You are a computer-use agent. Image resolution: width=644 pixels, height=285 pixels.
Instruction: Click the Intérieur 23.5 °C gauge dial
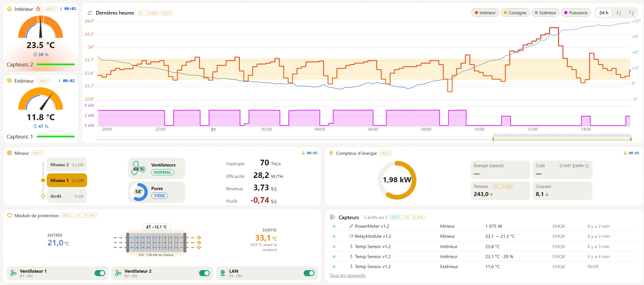[x=41, y=27]
